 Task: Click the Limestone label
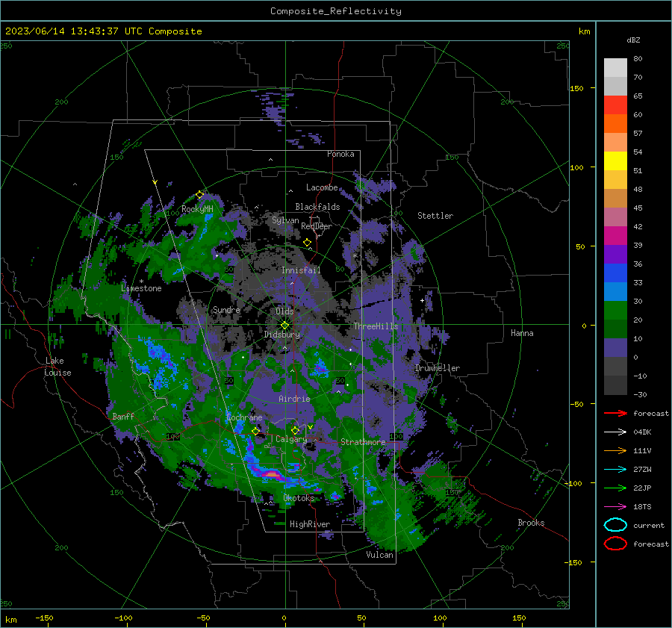coord(141,288)
